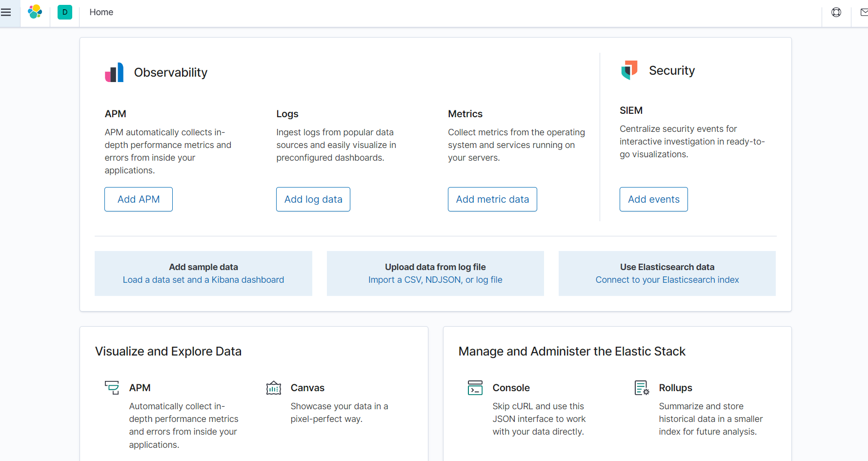Click the Add APM button
Viewport: 868px width, 461px height.
click(139, 199)
